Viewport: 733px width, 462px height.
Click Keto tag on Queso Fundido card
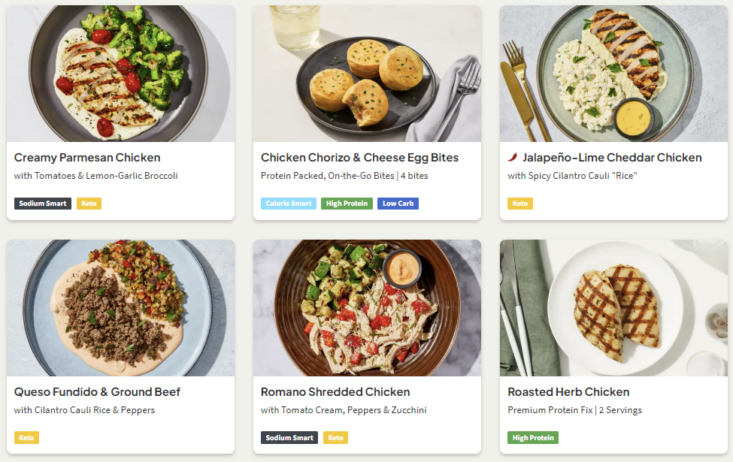(x=27, y=437)
